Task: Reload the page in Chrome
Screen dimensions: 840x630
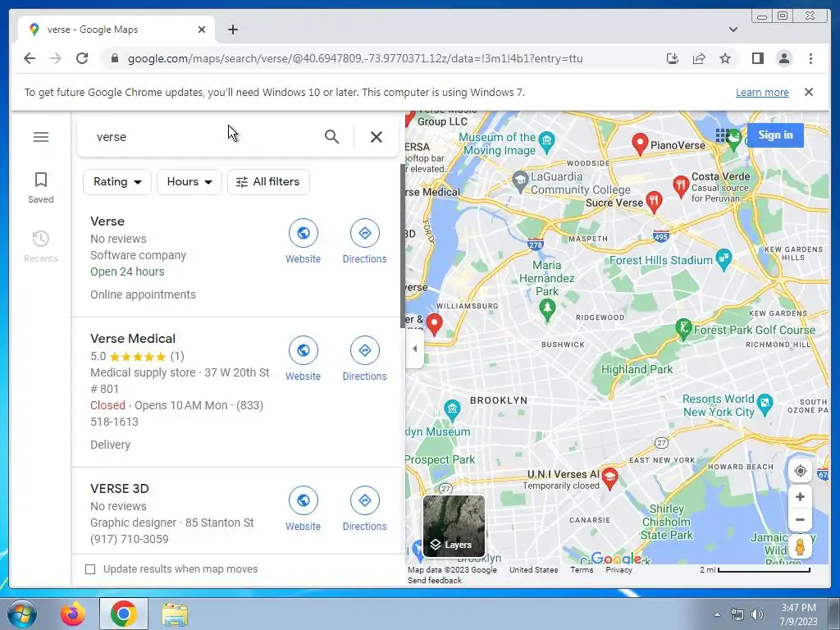Action: coord(82,58)
